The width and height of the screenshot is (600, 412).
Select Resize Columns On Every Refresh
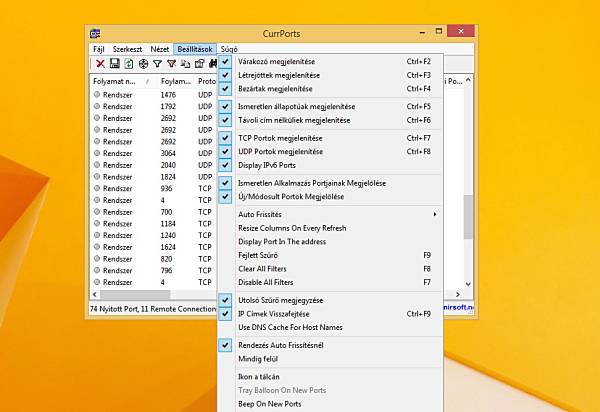coord(330,228)
